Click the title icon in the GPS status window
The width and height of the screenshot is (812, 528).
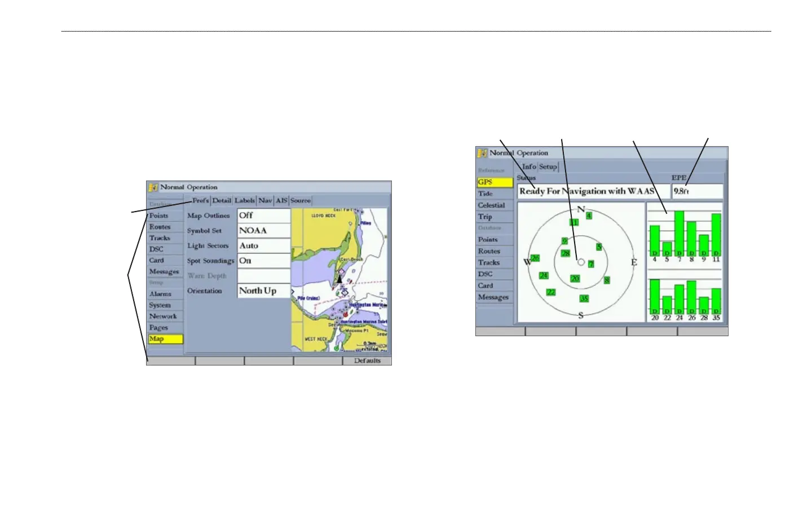click(x=482, y=153)
